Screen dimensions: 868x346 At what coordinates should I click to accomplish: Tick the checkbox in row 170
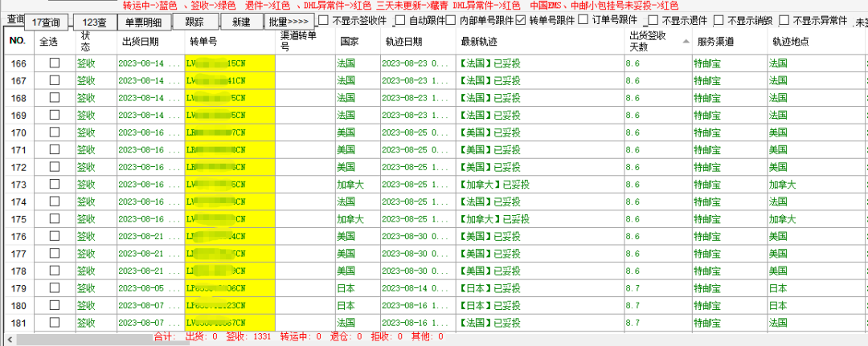pos(55,132)
